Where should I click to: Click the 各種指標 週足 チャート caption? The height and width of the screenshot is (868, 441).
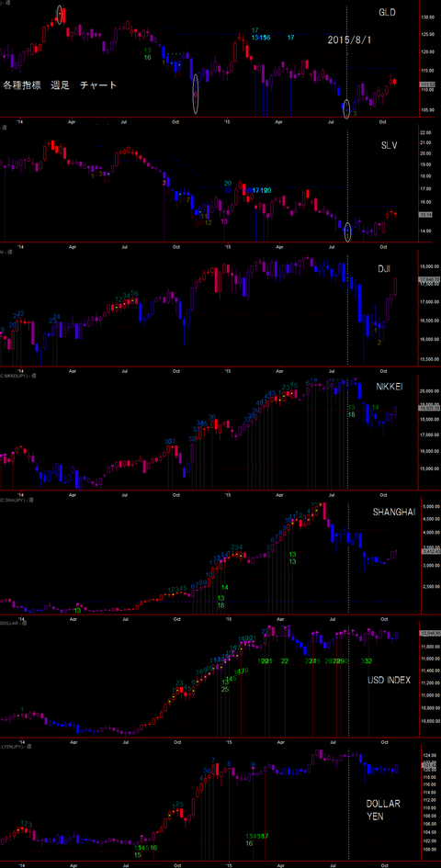pos(61,85)
